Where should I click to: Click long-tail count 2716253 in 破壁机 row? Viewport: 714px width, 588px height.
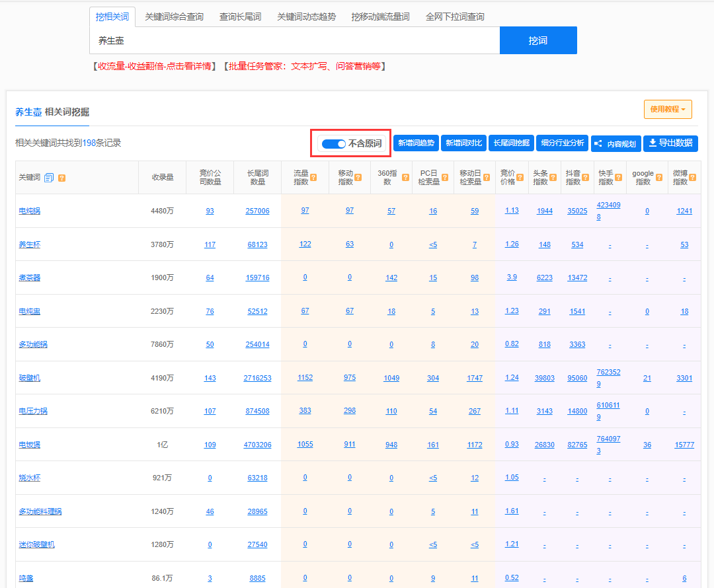click(257, 378)
